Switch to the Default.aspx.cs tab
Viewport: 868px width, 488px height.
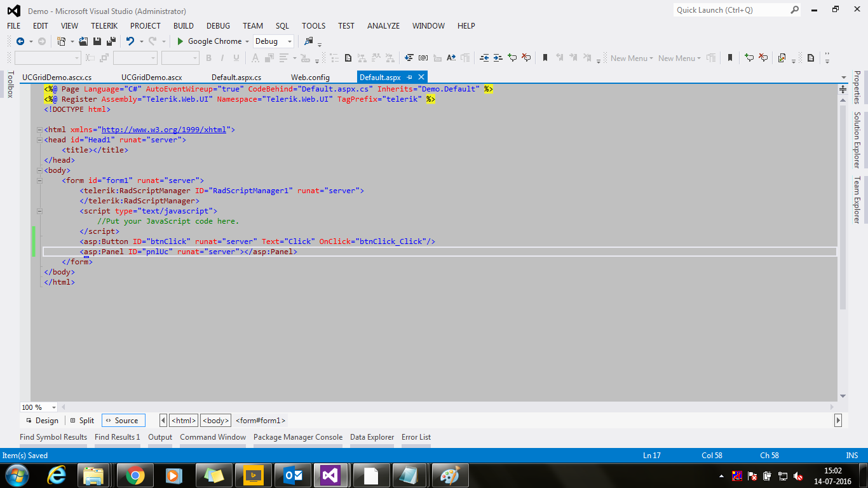236,78
